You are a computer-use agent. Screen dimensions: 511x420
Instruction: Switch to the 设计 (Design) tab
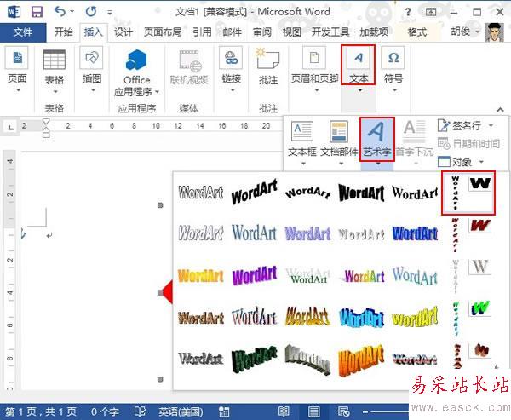pyautogui.click(x=123, y=32)
